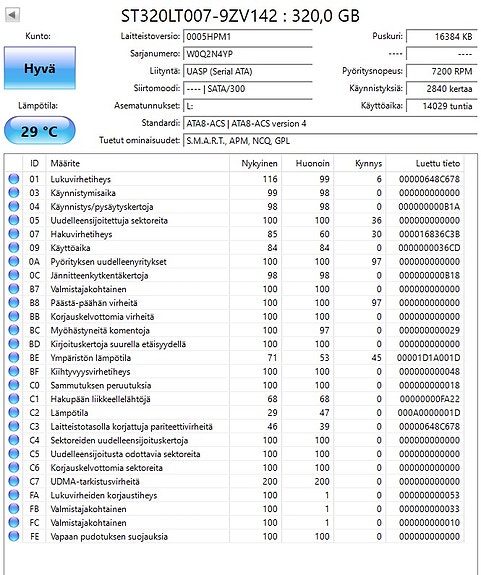
Task: Click status orb for Uudelleensijoitettuja sektoreita
Action: point(14,220)
